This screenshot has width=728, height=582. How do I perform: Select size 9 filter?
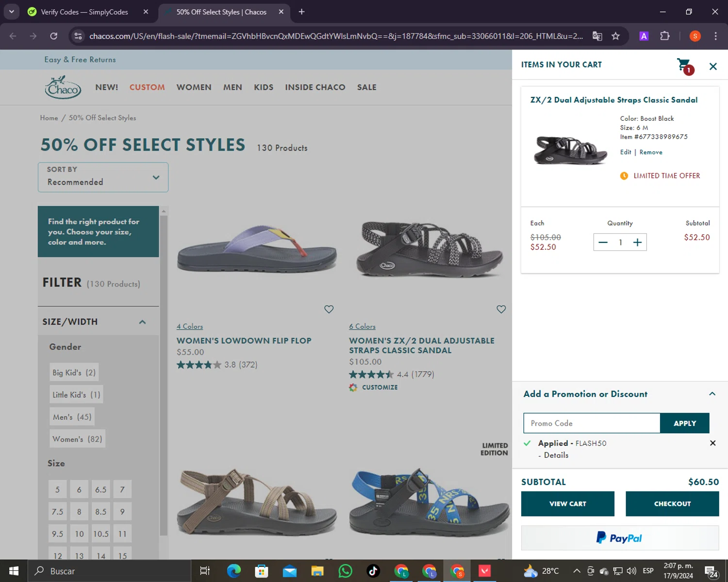tap(122, 512)
